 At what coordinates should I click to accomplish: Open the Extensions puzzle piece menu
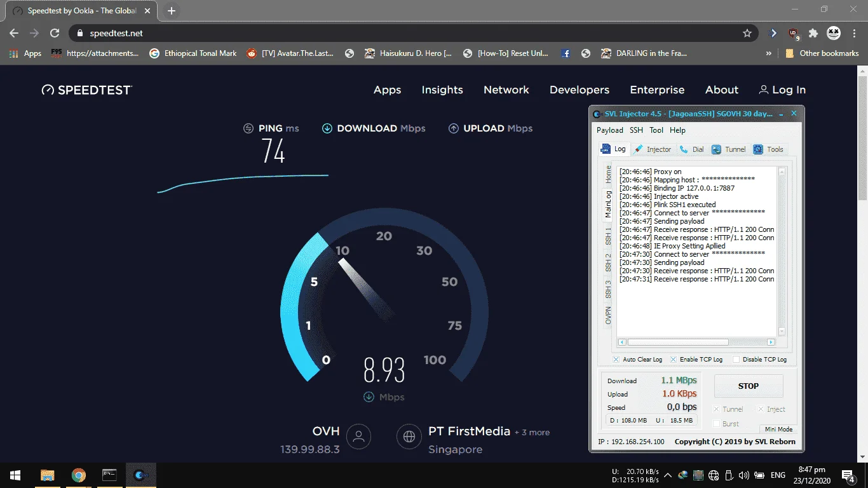(x=813, y=33)
